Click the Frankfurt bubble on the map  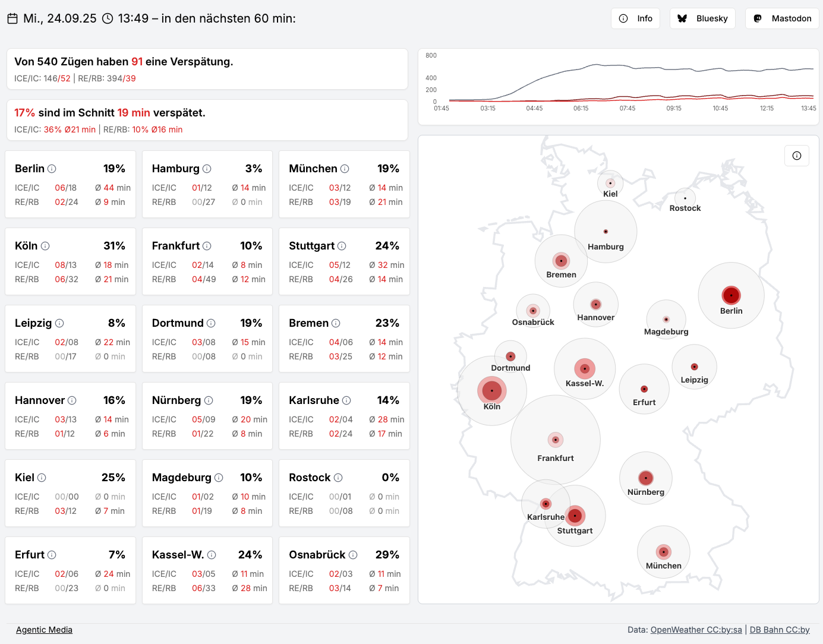tap(556, 440)
